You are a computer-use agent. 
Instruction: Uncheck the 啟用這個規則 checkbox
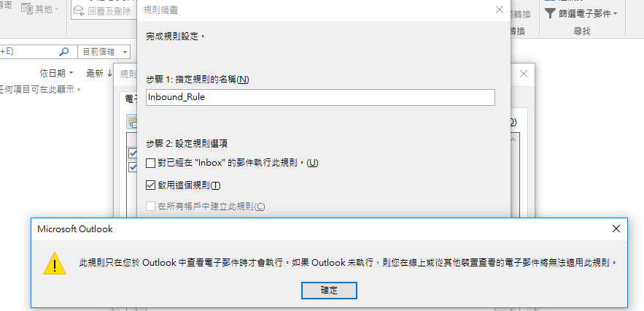(151, 185)
